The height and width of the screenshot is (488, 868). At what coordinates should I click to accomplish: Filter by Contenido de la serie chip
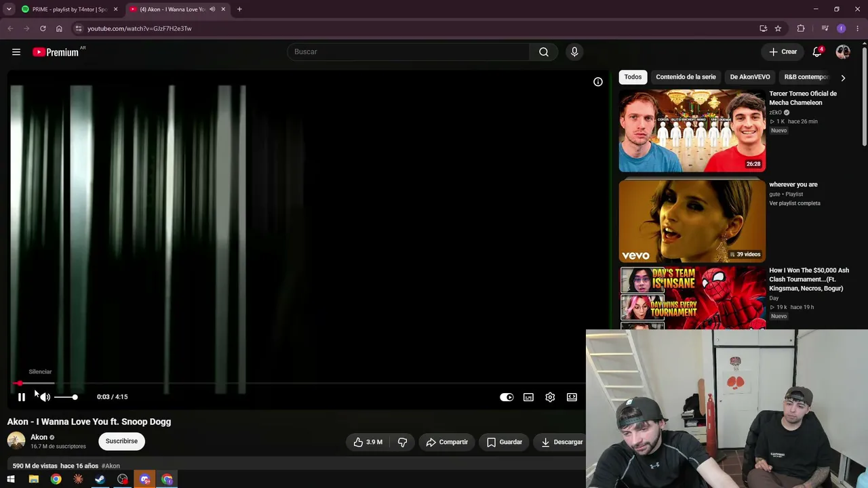(686, 77)
